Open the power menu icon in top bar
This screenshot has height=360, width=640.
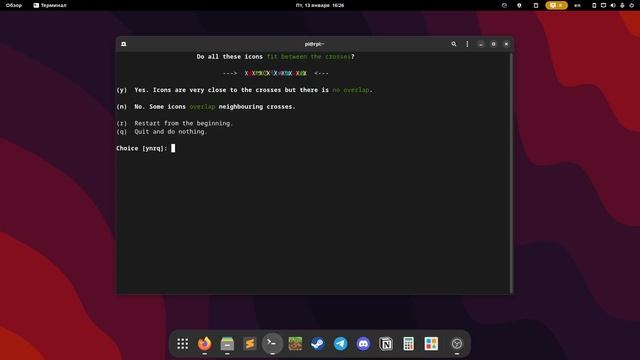[x=631, y=5]
